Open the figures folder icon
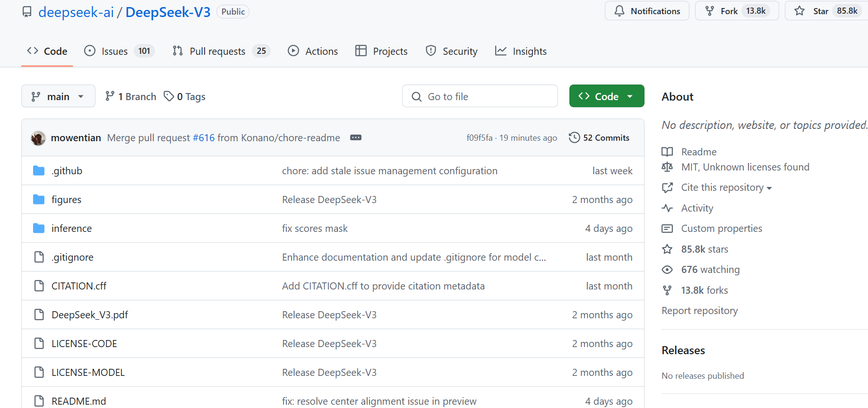Viewport: 868px width, 408px height. point(39,199)
